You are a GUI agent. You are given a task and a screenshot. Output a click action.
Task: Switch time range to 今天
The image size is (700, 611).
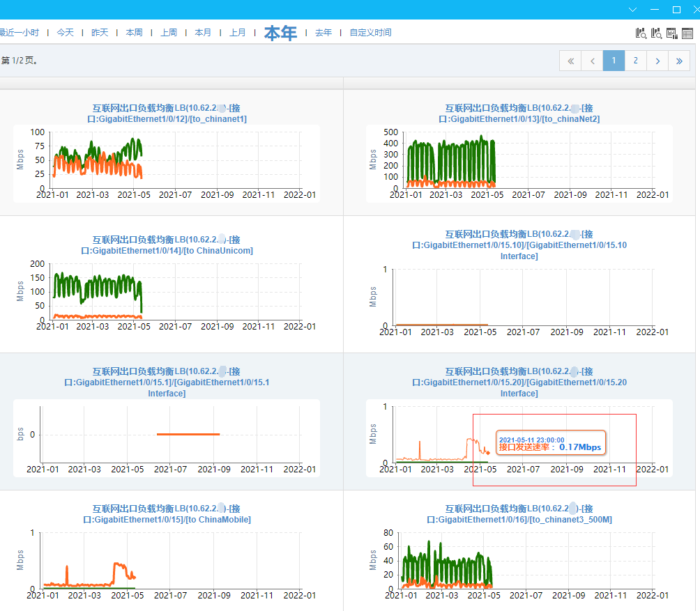coord(65,33)
